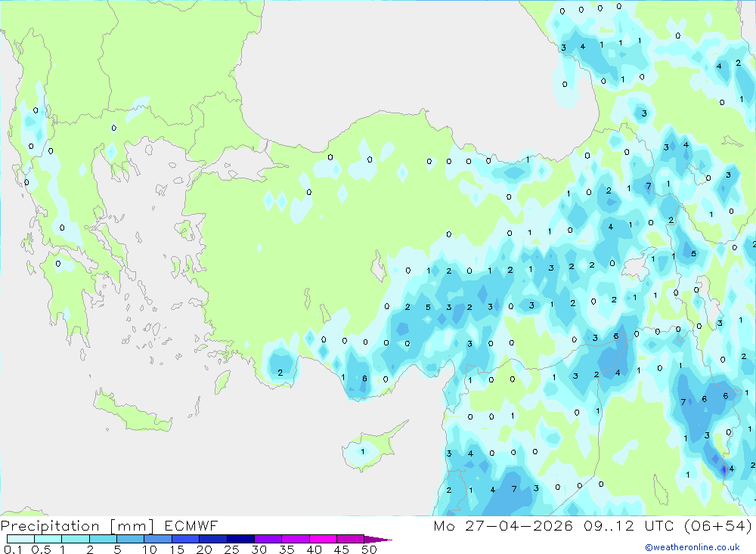
Task: Select the 40–45 mm magenta legend swatch
Action: click(323, 539)
